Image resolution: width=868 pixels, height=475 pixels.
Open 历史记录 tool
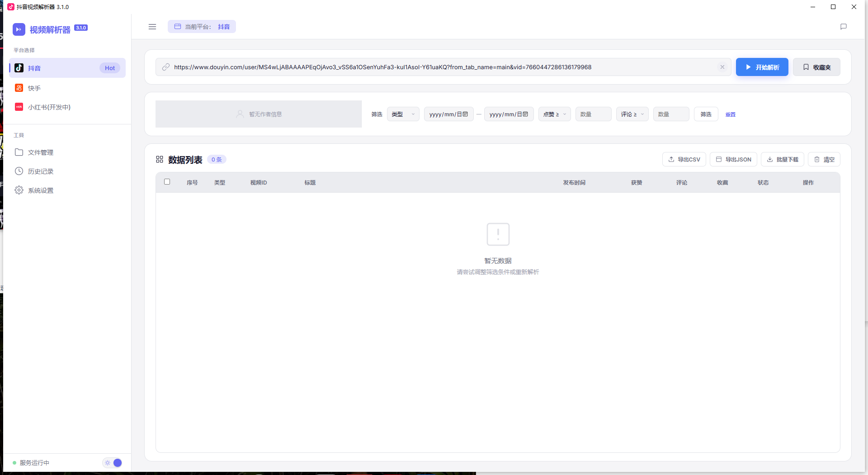coord(67,171)
